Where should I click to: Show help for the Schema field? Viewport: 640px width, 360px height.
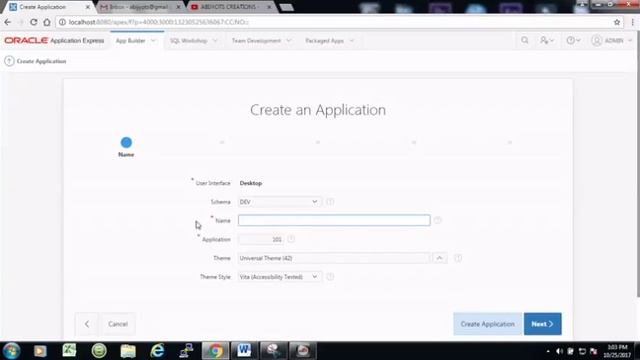[330, 202]
